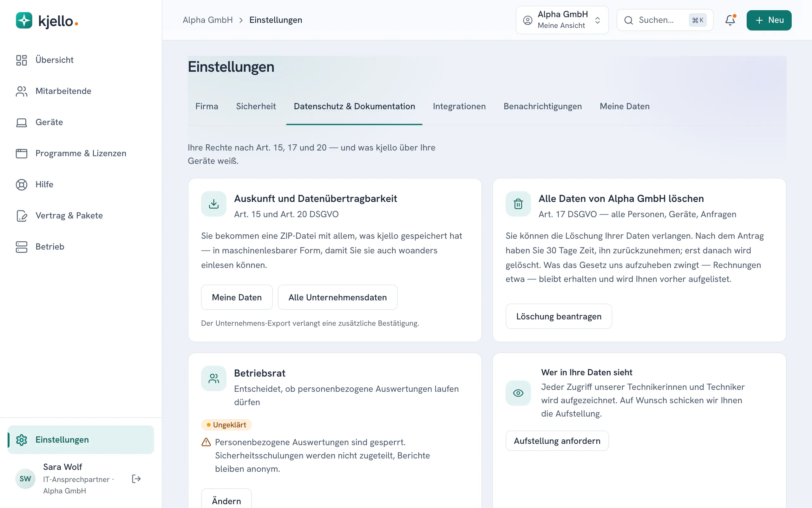Focus the Suchen search field

click(665, 20)
